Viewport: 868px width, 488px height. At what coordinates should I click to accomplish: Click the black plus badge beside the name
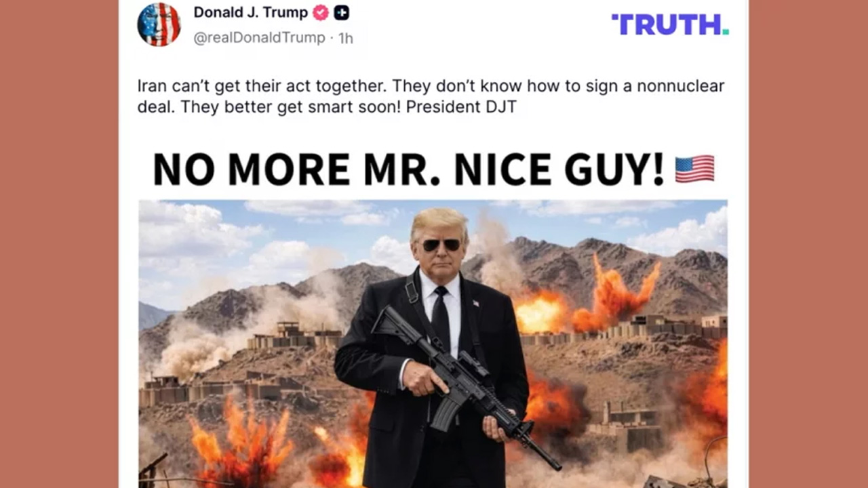pyautogui.click(x=342, y=13)
